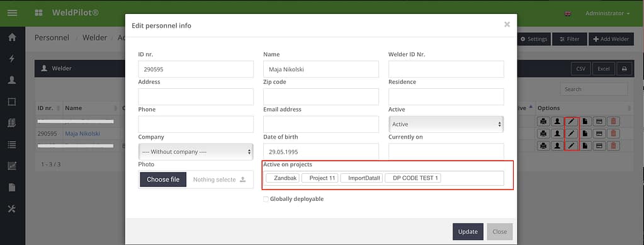This screenshot has width=644, height=245.
Task: Select the ImportDataII project tag
Action: (362, 178)
